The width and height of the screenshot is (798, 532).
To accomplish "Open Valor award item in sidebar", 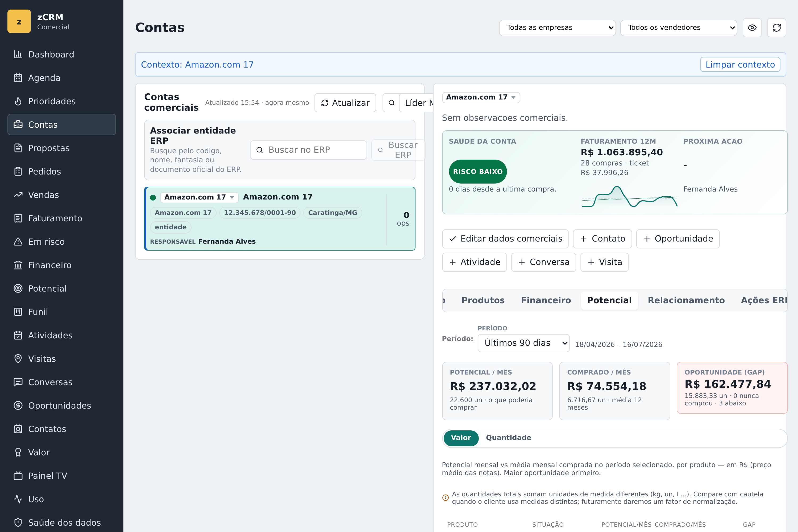I will tap(61, 452).
